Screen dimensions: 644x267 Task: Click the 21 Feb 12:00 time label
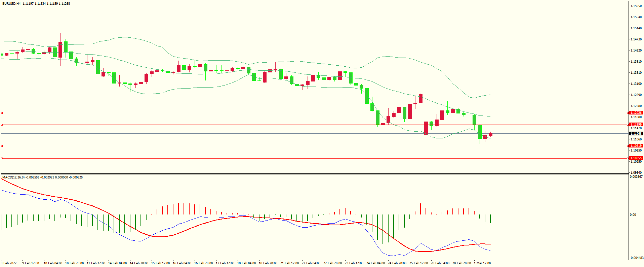289,263
